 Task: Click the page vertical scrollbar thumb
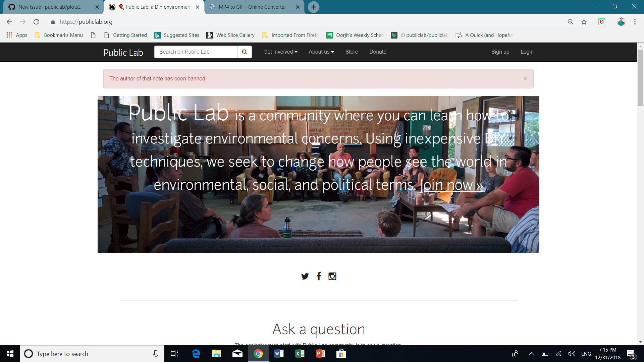tap(640, 78)
